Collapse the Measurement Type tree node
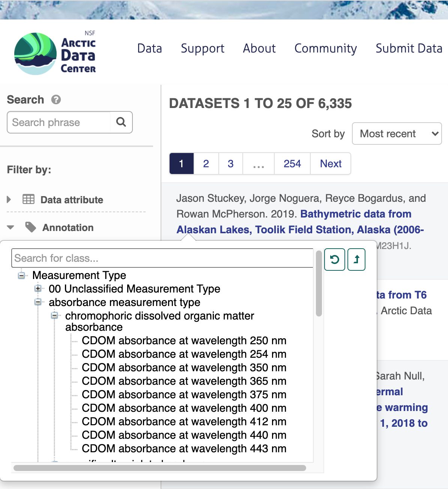 22,276
